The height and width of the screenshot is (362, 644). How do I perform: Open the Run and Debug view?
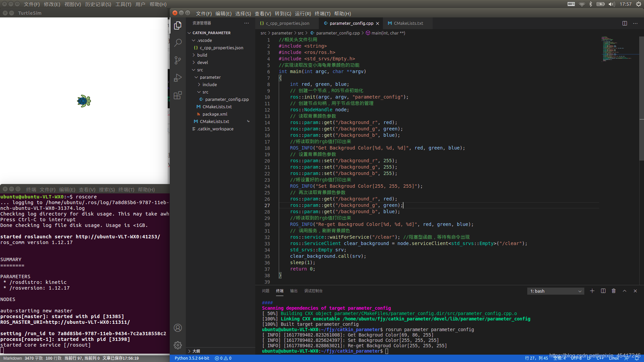point(178,78)
